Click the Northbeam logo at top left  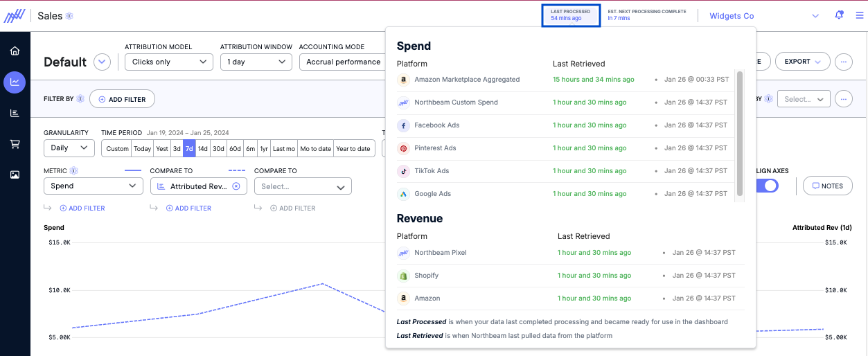tap(15, 16)
